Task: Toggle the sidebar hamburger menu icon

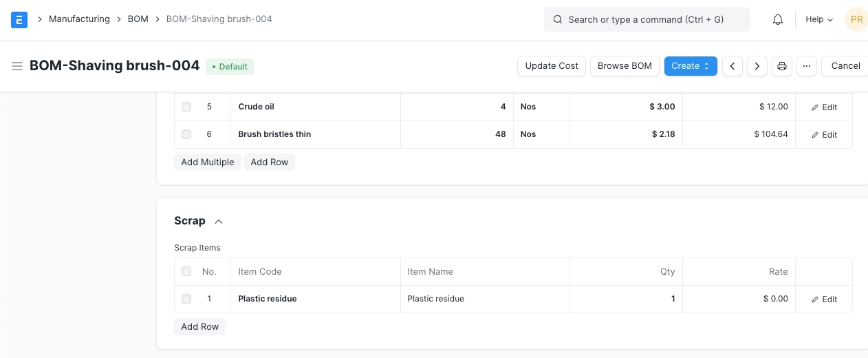Action: tap(17, 66)
